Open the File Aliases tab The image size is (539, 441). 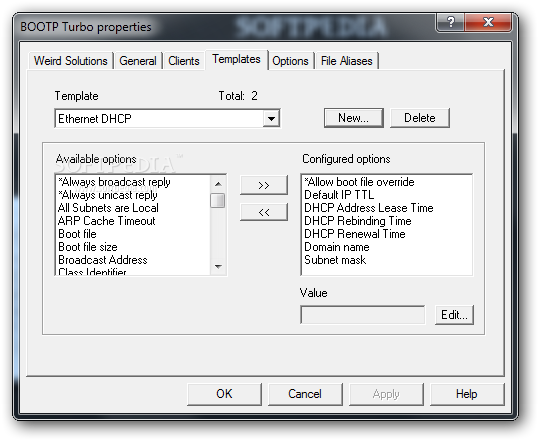(346, 61)
